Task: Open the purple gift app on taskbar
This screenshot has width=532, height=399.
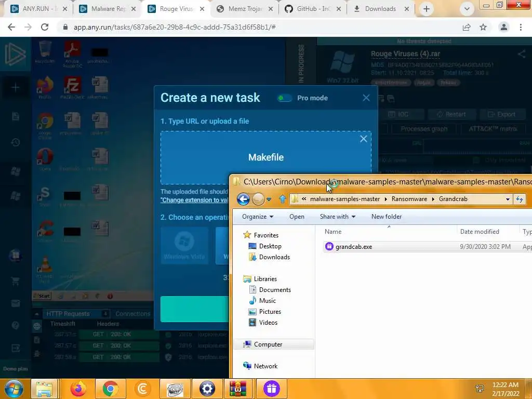Action: 271,389
